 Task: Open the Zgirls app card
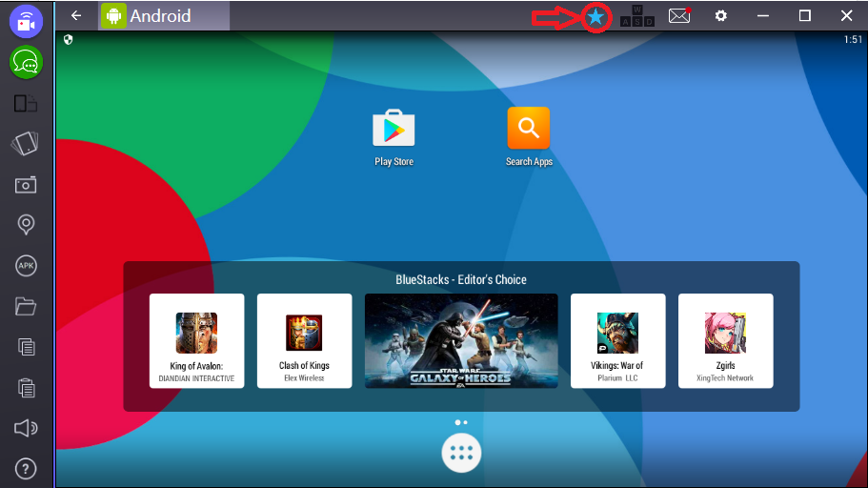[x=726, y=340]
